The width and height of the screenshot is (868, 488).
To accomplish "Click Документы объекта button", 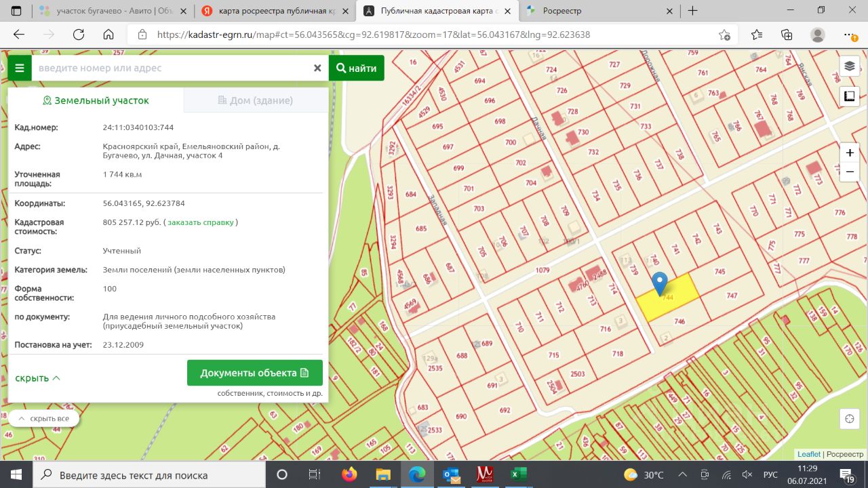I will point(254,373).
